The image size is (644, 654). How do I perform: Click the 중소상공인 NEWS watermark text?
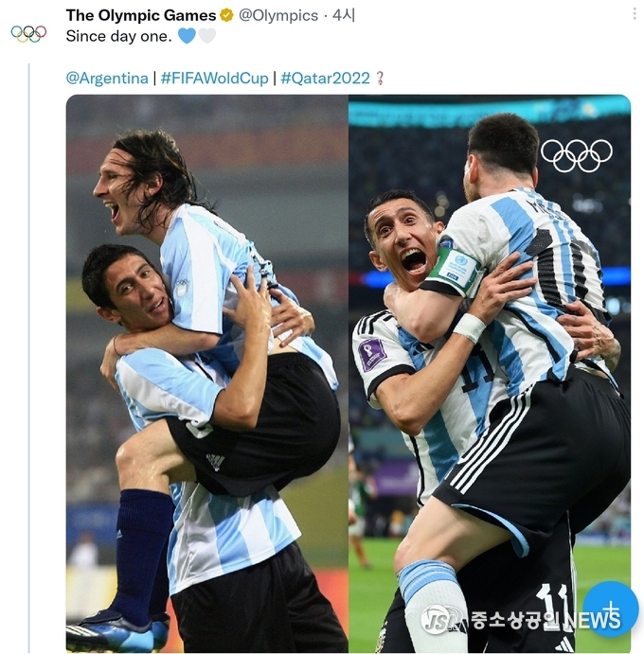coord(546,620)
